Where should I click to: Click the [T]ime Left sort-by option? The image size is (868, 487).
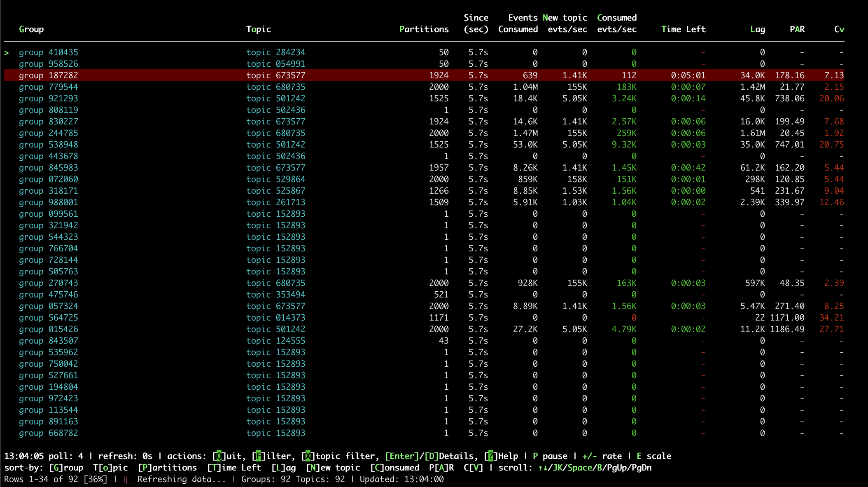point(234,468)
